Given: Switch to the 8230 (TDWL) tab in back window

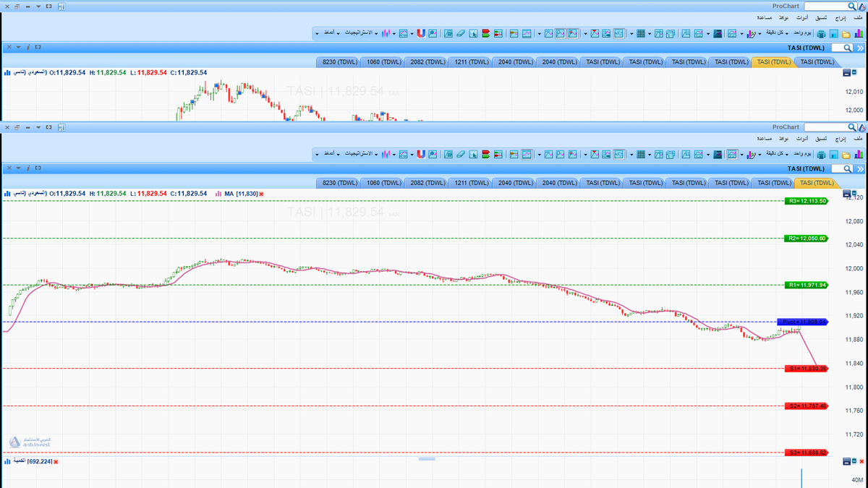Looking at the screenshot, I should [x=338, y=61].
